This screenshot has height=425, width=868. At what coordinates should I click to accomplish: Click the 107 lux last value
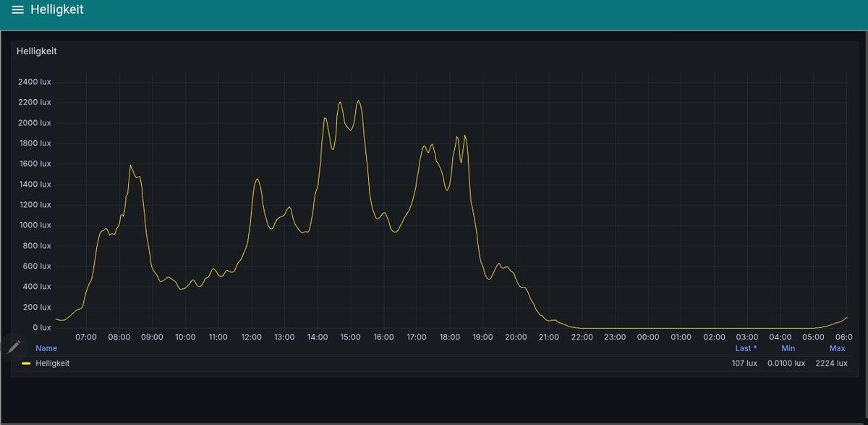pos(744,363)
